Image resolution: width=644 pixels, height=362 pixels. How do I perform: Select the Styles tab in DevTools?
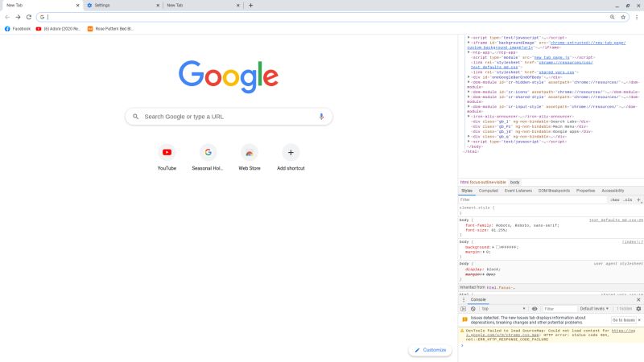point(467,191)
